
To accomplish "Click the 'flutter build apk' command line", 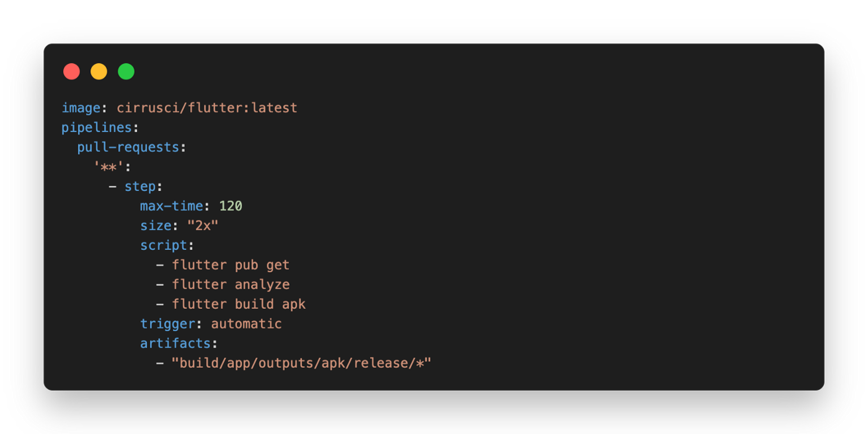I will pos(239,304).
